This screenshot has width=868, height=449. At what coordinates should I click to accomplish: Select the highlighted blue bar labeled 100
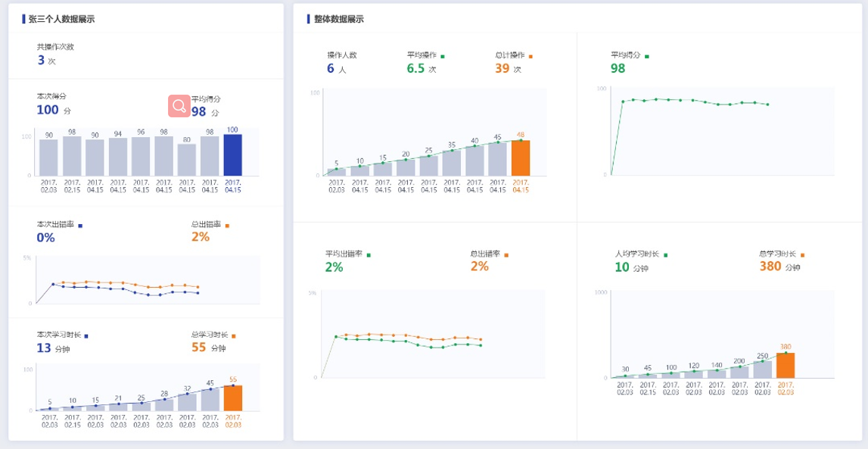click(x=232, y=155)
